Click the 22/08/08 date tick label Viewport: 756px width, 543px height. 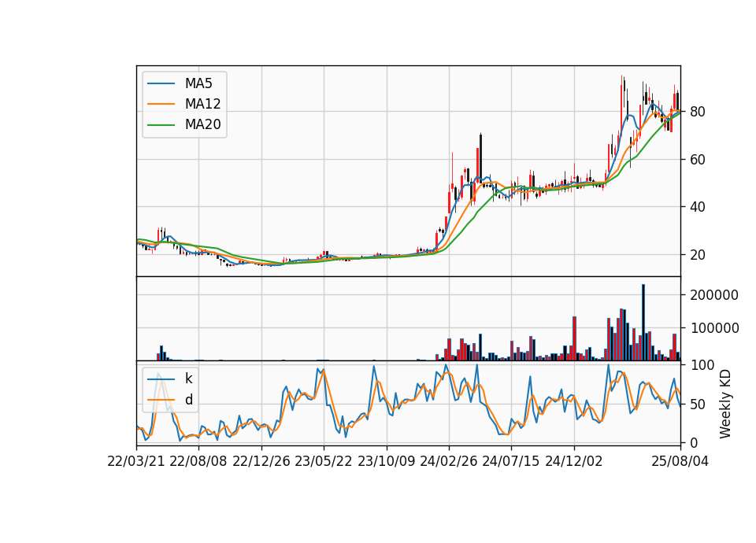(x=198, y=461)
